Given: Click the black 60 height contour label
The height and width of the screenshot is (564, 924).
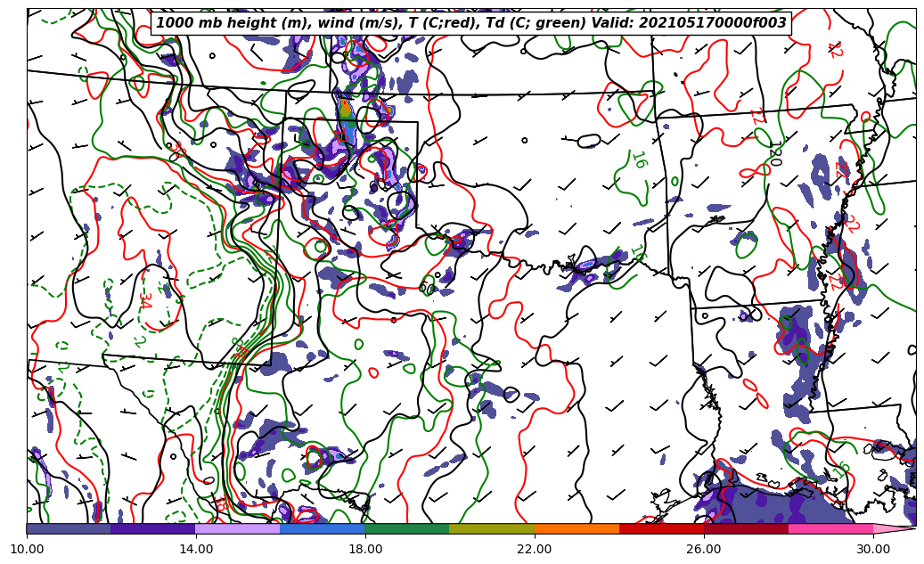Looking at the screenshot, I should pyautogui.click(x=427, y=288).
